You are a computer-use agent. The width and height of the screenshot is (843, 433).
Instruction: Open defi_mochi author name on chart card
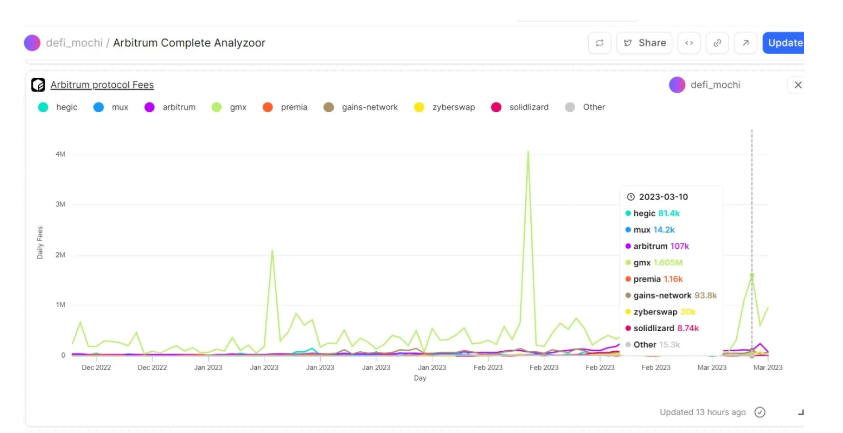click(715, 85)
